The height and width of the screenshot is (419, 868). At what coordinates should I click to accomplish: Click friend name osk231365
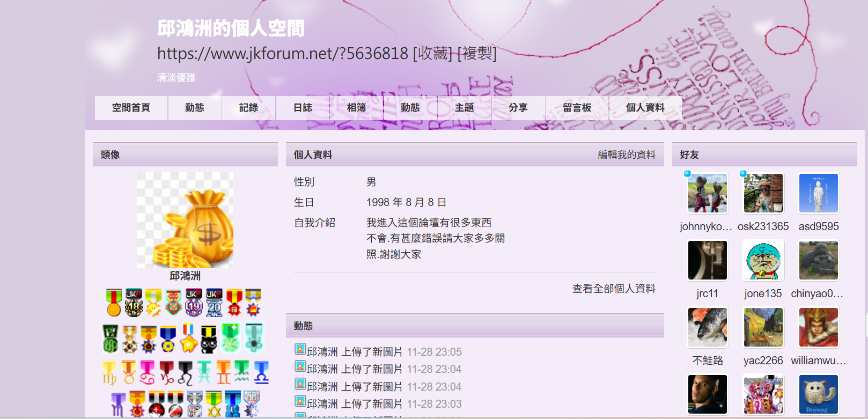coord(763,226)
